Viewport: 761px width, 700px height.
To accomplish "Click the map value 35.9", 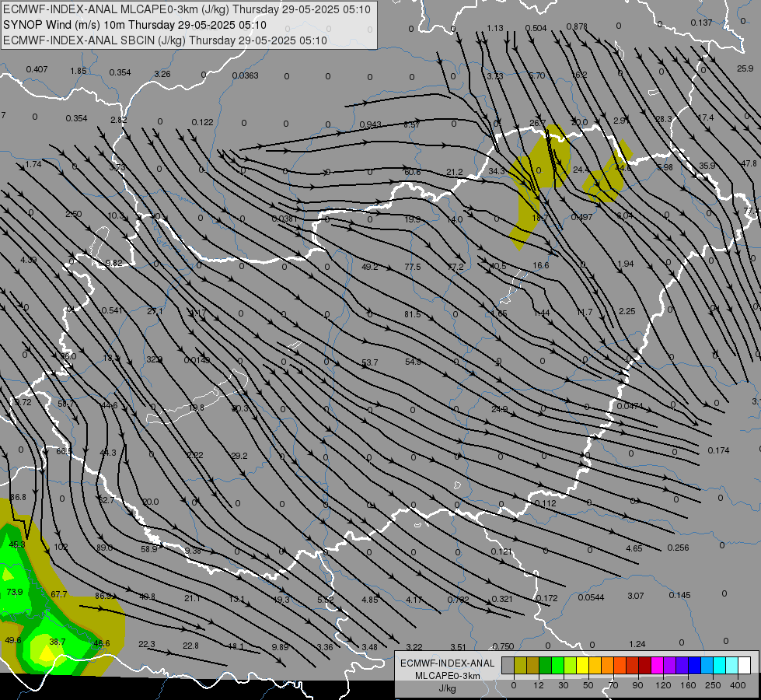I will (707, 166).
